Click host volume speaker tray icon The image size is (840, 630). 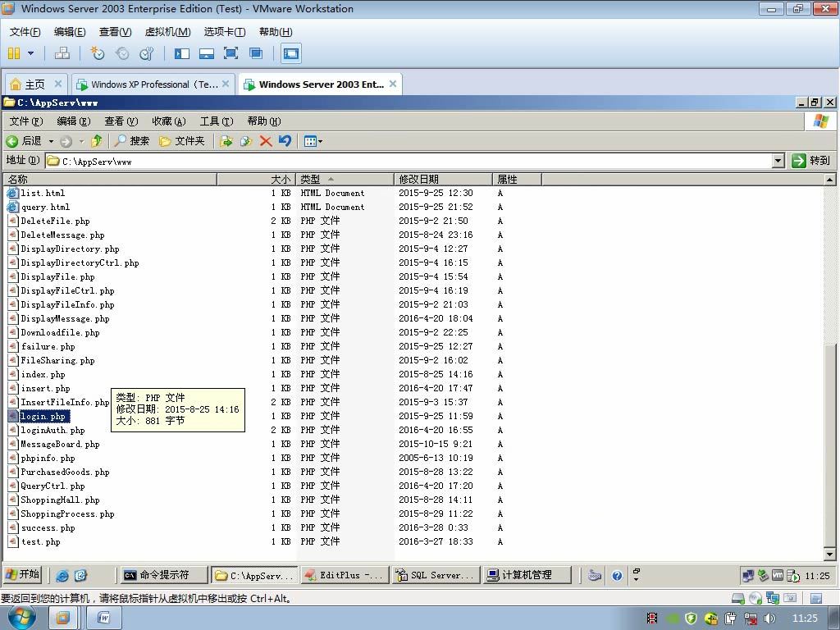pos(769,618)
